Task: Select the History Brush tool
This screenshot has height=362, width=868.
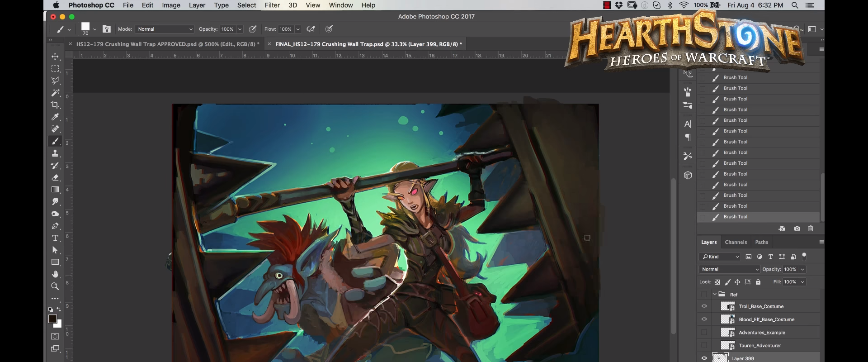Action: pyautogui.click(x=55, y=166)
